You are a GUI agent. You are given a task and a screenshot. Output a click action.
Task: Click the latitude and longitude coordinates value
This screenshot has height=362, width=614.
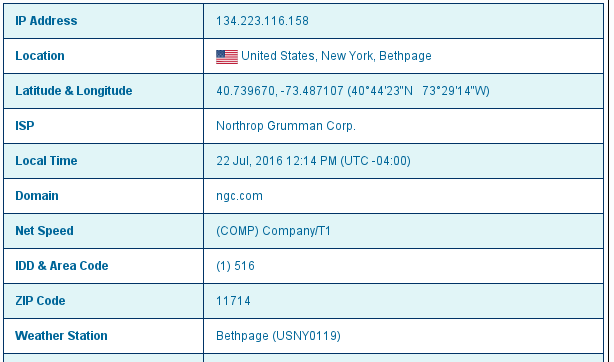(x=353, y=91)
